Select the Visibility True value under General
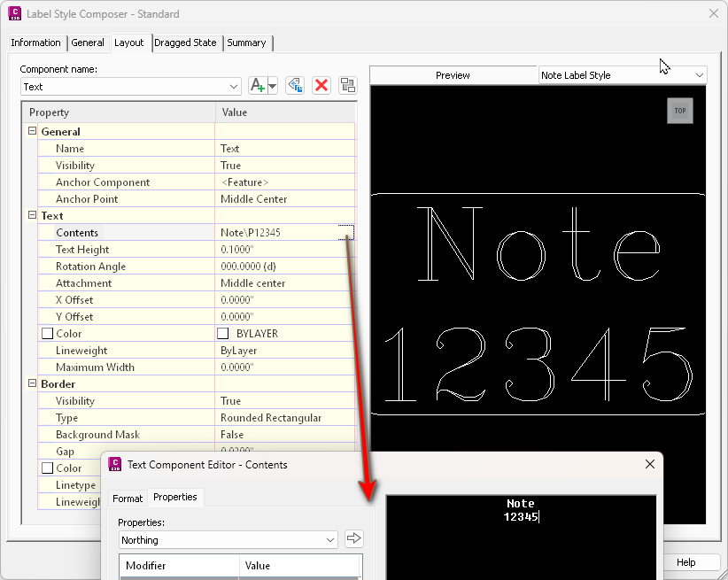728x580 pixels. coord(285,166)
